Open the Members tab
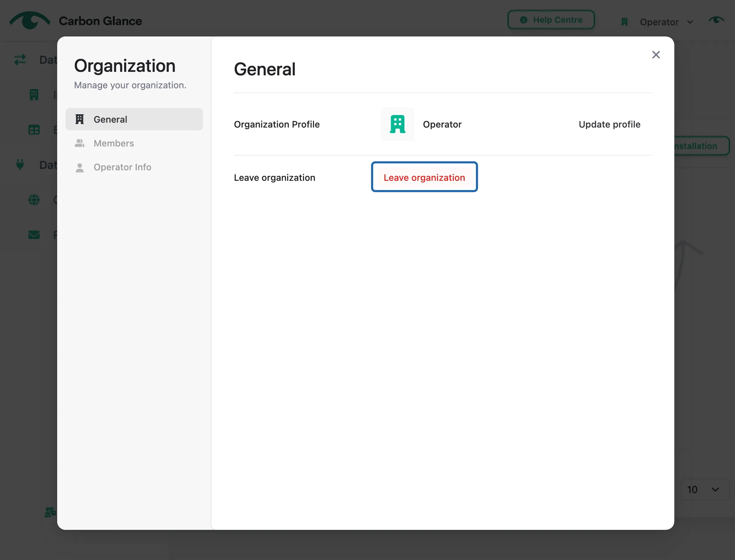The image size is (735, 560). click(x=134, y=143)
